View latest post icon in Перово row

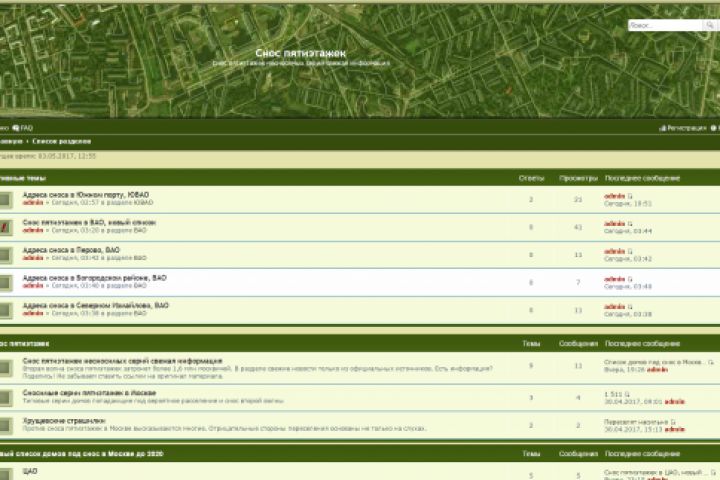[630, 251]
